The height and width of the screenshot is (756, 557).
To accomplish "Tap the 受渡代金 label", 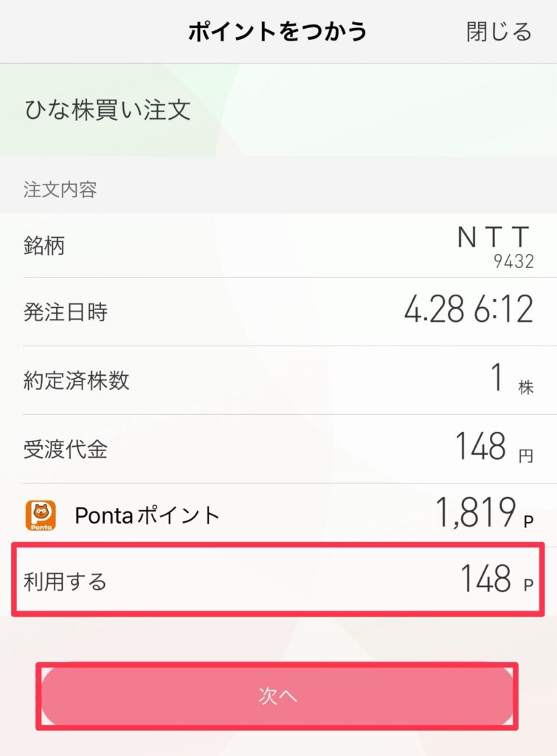I will pyautogui.click(x=66, y=450).
